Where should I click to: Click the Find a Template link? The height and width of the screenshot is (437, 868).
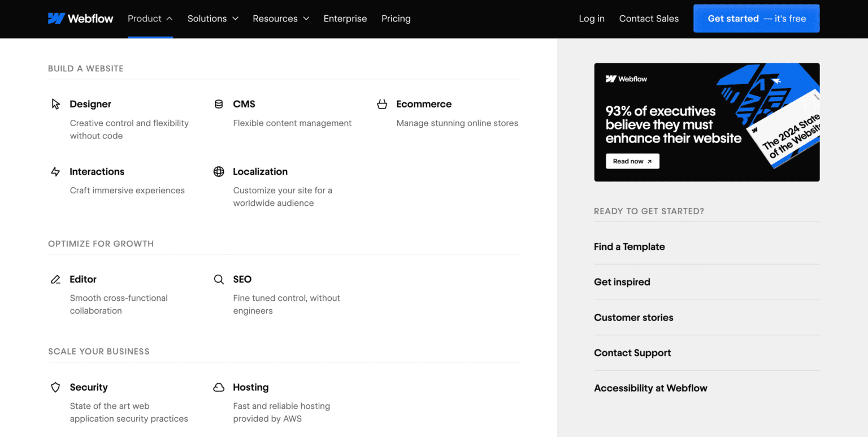(x=629, y=246)
